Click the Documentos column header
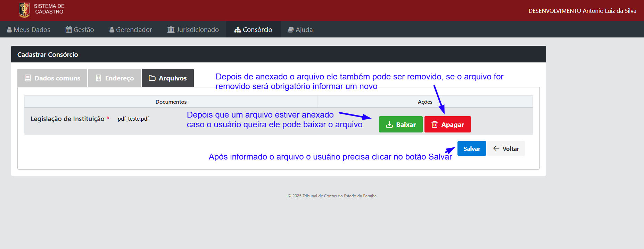 [x=171, y=102]
